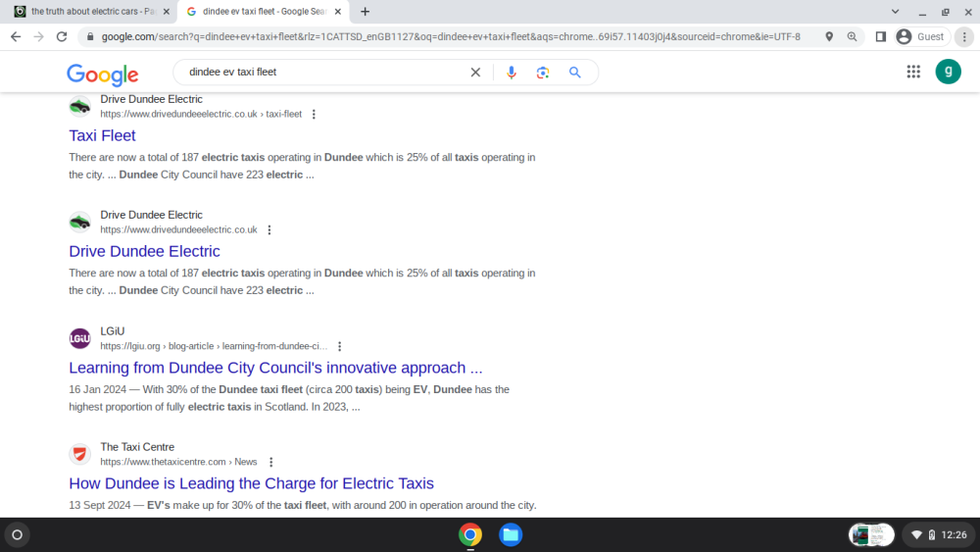Select the 'dindee ev taxi fleet' tab
Image resolution: width=980 pixels, height=552 pixels.
(x=264, y=11)
